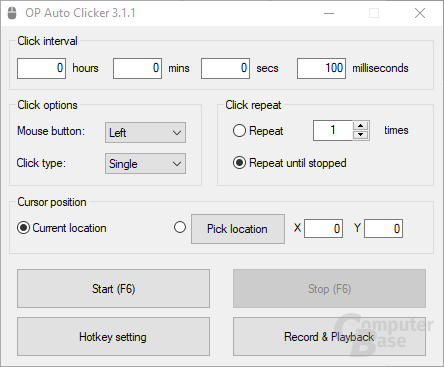This screenshot has width=444, height=367.
Task: Click the Y coordinate field
Action: [x=383, y=229]
